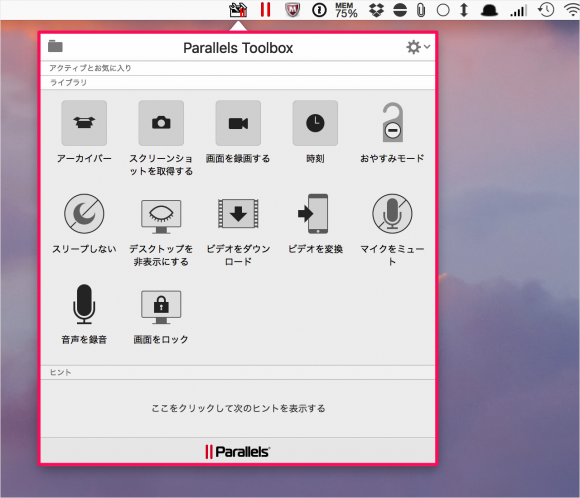The image size is (580, 498).
Task: Click the empty circle menu bar icon
Action: point(443,10)
